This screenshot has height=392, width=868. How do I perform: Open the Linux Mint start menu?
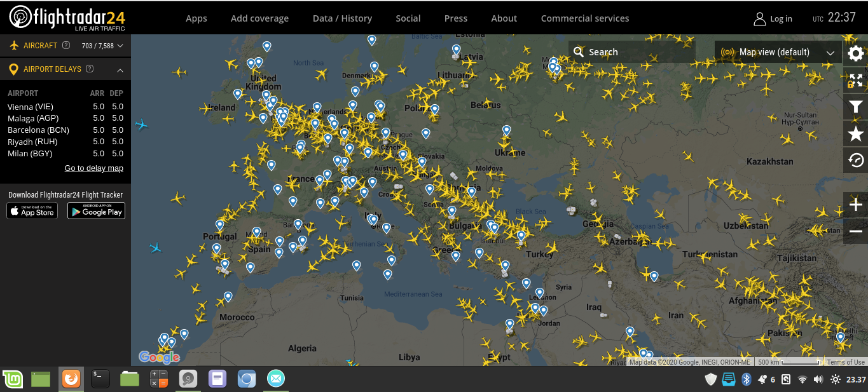pyautogui.click(x=13, y=379)
